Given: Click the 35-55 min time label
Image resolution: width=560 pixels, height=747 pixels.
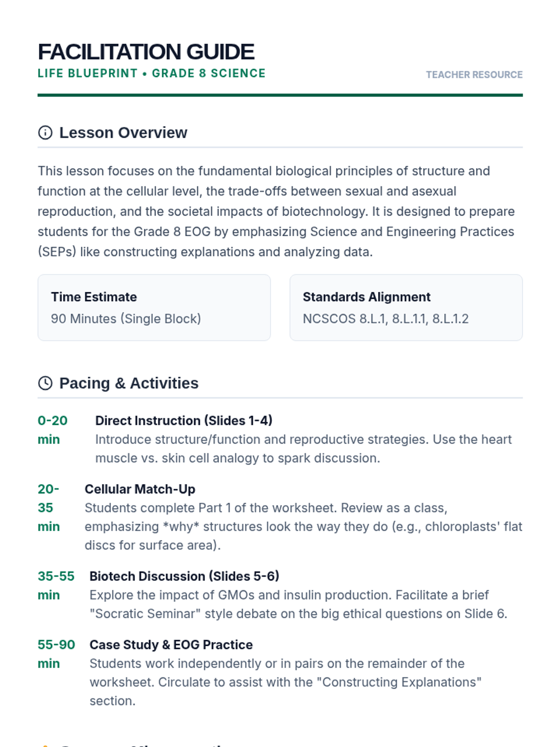Looking at the screenshot, I should (x=56, y=585).
